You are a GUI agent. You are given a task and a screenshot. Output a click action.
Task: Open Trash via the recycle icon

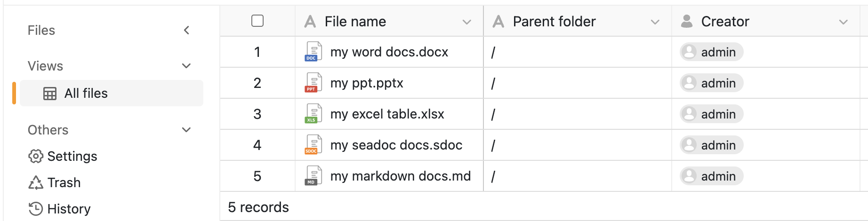(36, 182)
